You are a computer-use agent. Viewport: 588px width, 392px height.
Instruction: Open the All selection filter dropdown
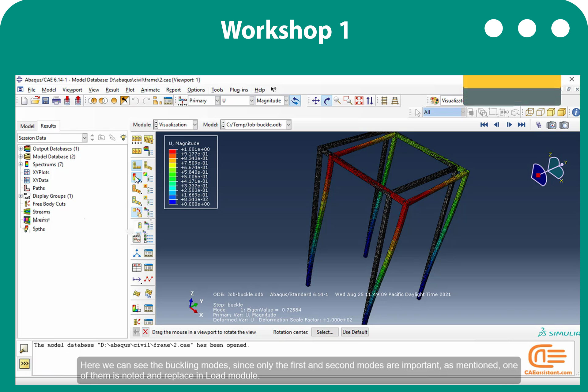pyautogui.click(x=463, y=112)
